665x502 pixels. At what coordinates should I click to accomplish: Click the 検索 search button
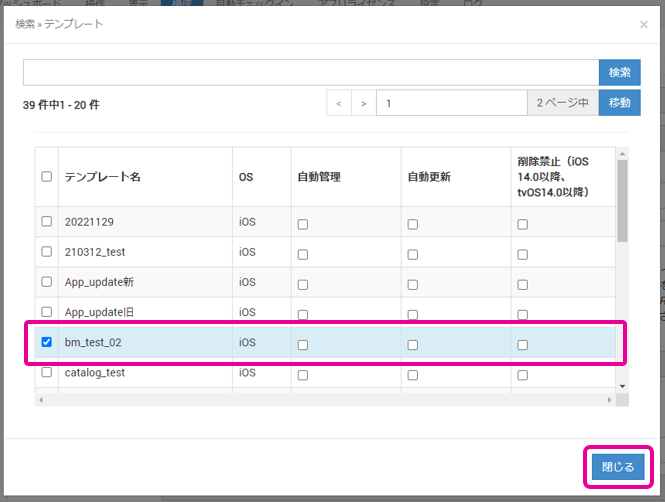[619, 73]
